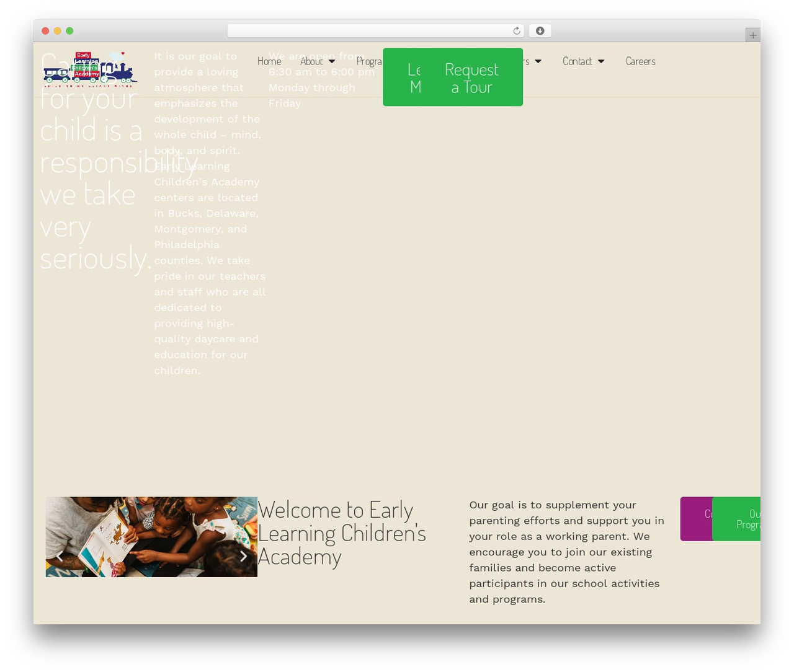Open the Careers menu item
The image size is (794, 672).
tap(640, 61)
